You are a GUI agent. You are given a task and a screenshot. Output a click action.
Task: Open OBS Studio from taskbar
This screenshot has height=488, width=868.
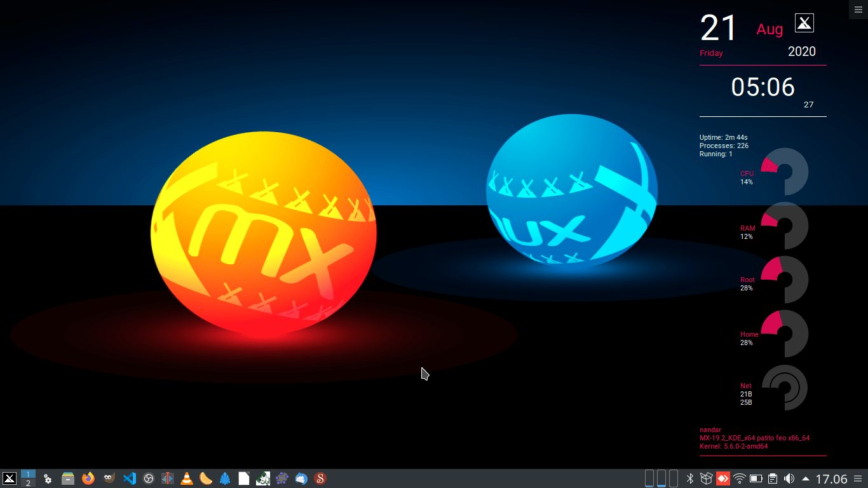149,478
